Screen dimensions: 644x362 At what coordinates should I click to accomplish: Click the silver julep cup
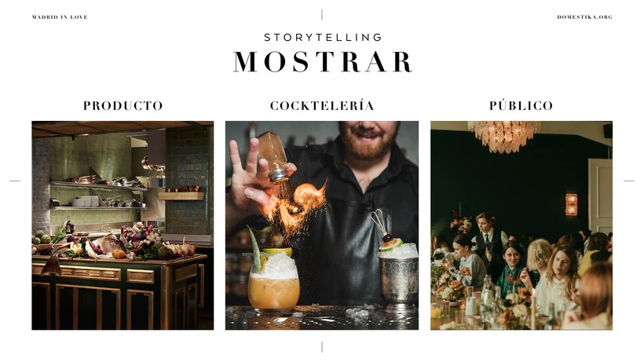pos(398,280)
